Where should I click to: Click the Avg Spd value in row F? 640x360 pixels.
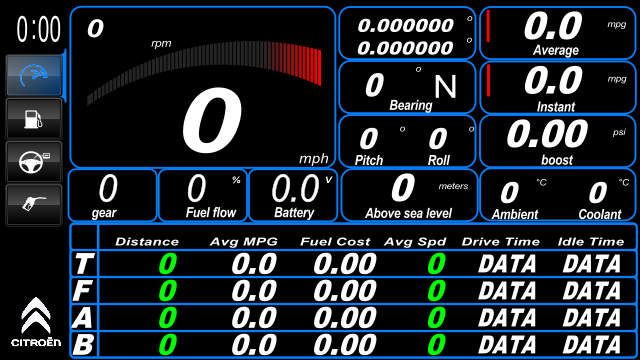click(x=436, y=291)
